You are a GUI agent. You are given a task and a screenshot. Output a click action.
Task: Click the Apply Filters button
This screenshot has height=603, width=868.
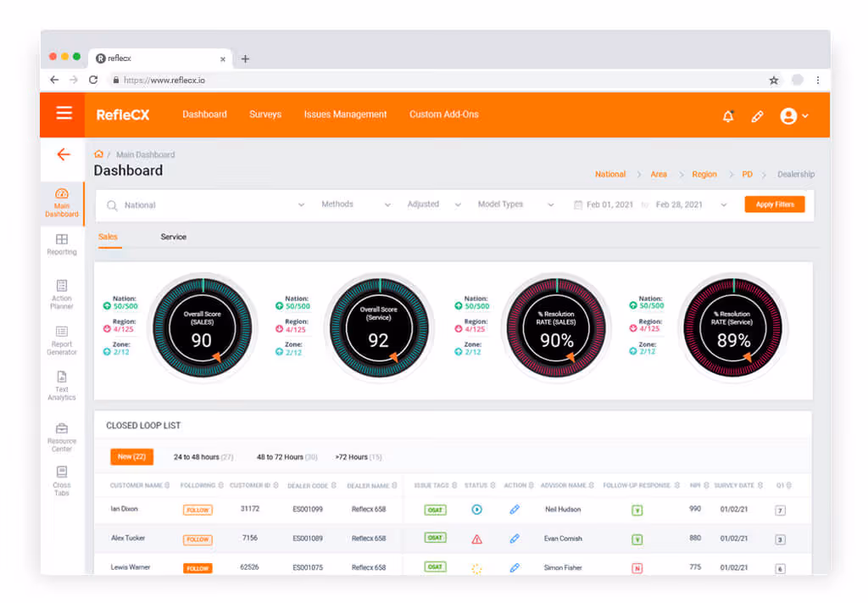tap(775, 204)
